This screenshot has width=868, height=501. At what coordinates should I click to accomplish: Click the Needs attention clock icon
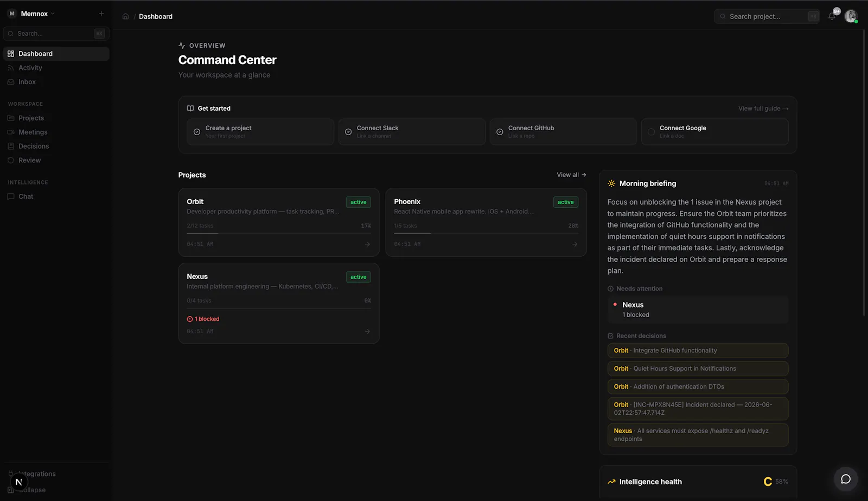(x=610, y=289)
